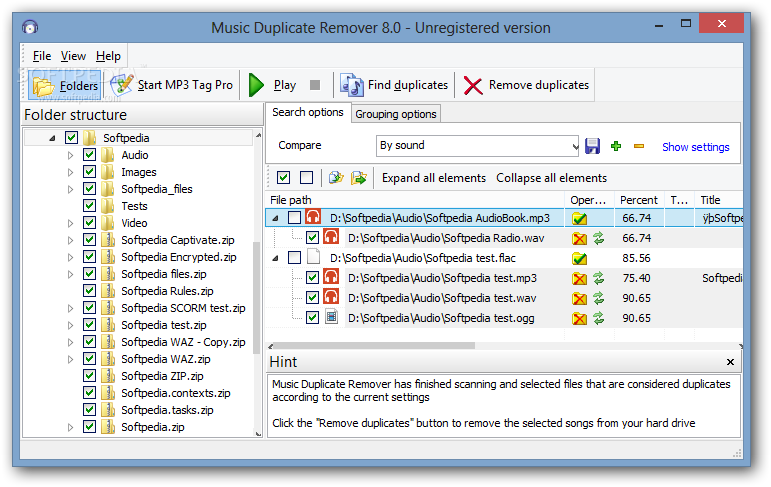Uncheck the Softpedia test.ogg checkbox
The height and width of the screenshot is (487, 771).
312,317
